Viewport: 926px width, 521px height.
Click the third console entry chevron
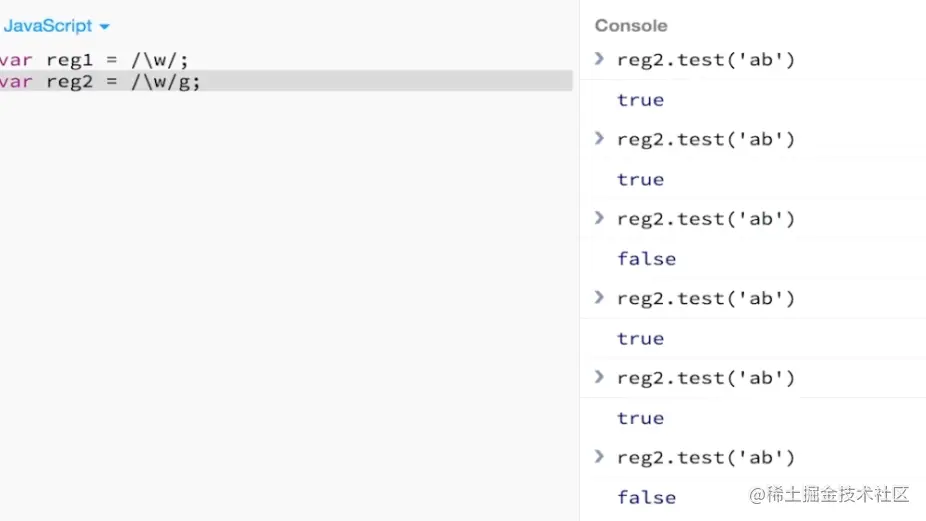pos(599,218)
